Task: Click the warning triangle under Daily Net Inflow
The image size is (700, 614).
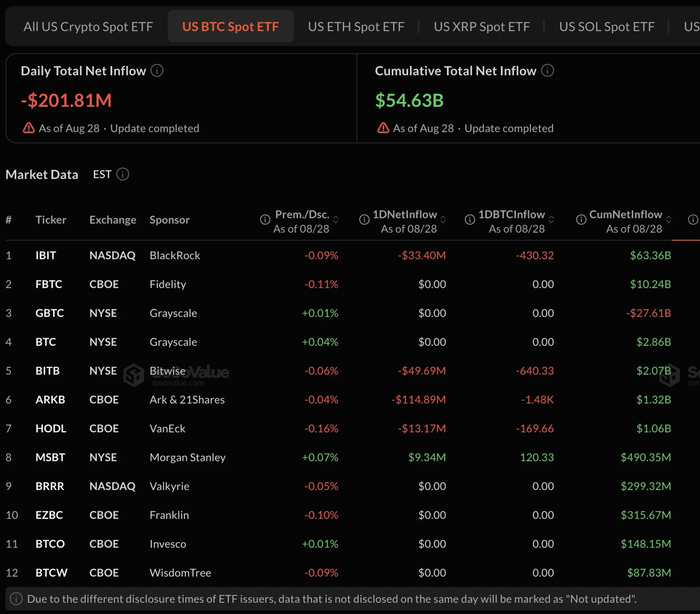Action: 29,128
